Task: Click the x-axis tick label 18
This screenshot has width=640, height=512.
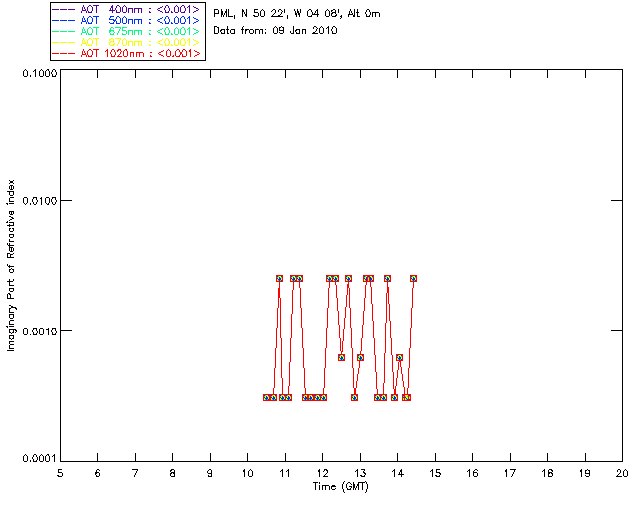Action: click(547, 473)
